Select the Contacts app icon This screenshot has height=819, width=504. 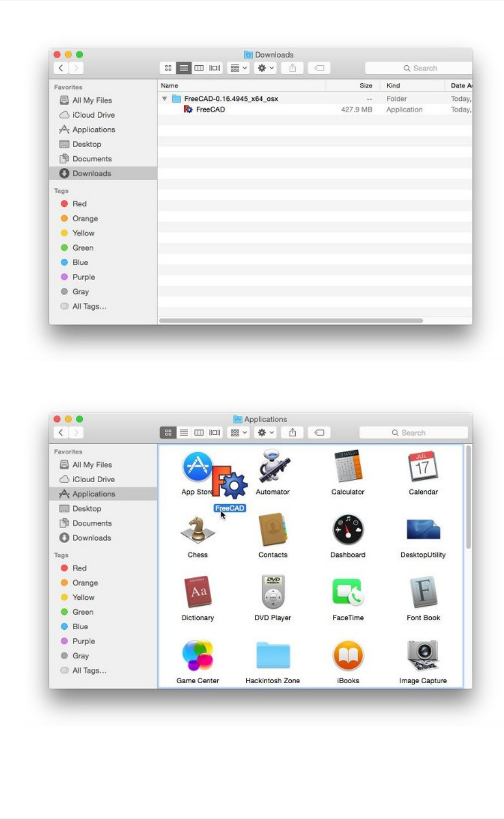273,530
